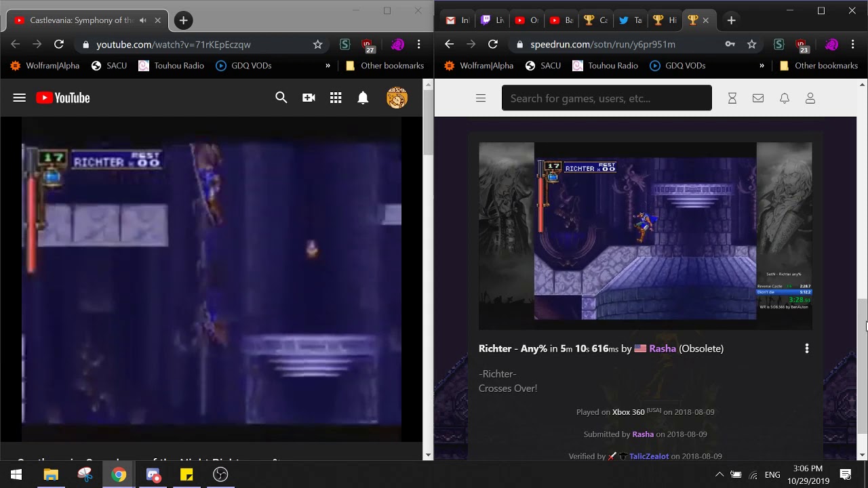Viewport: 868px width, 488px height.
Task: Open speedrun.com hourglass pending icon
Action: [732, 98]
